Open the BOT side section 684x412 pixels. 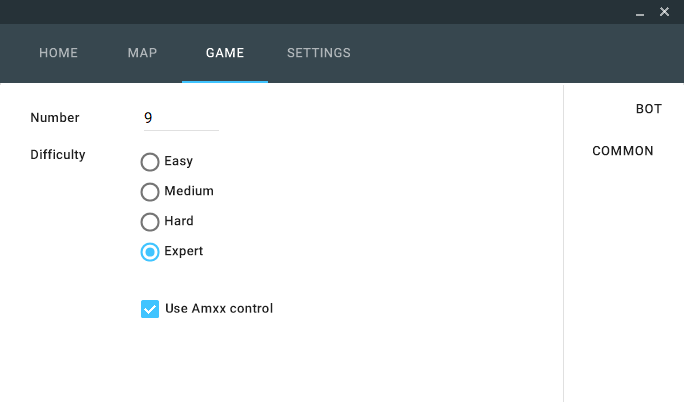(x=648, y=109)
